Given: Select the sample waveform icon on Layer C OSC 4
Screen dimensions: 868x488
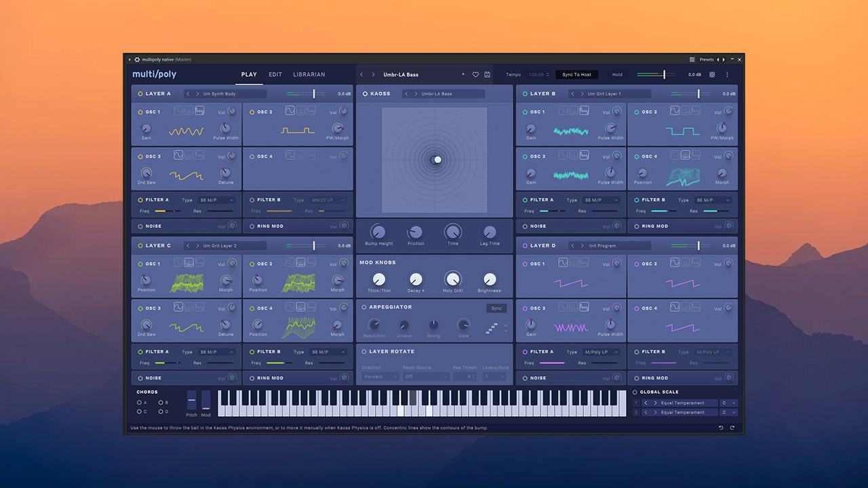Looking at the screenshot, I should point(311,306).
